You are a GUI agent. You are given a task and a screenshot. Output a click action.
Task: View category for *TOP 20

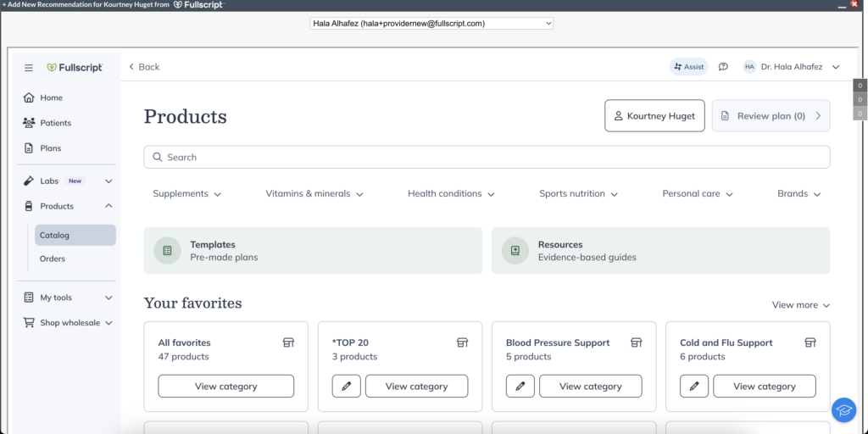[x=416, y=387]
